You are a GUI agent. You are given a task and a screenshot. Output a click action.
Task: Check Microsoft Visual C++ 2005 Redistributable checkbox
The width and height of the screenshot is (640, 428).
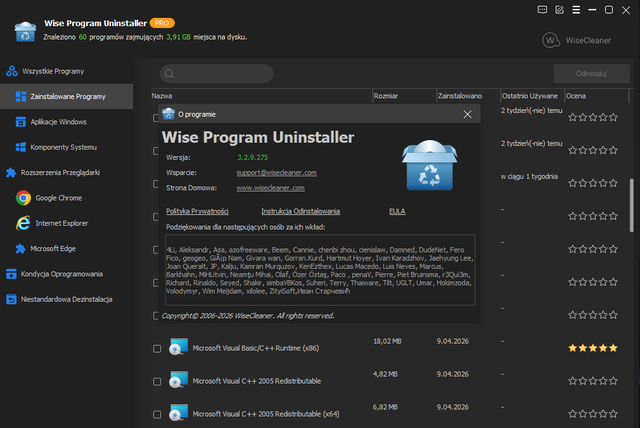(x=157, y=381)
